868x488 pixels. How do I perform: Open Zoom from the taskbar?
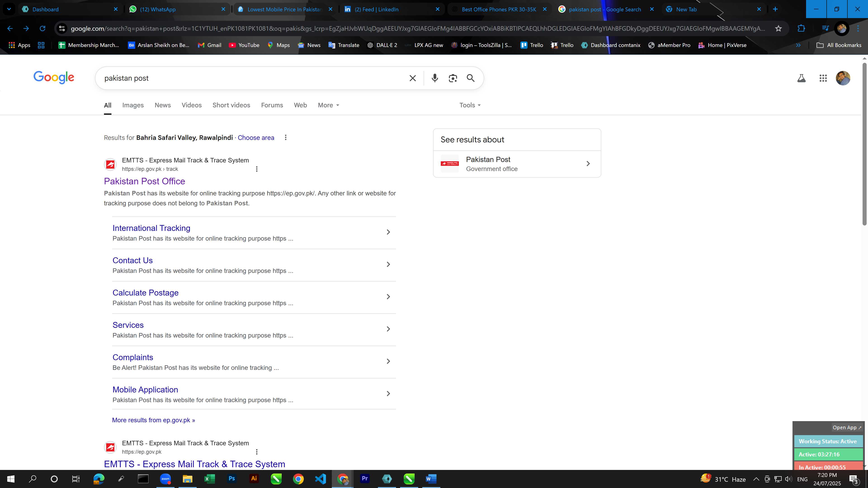click(x=165, y=479)
